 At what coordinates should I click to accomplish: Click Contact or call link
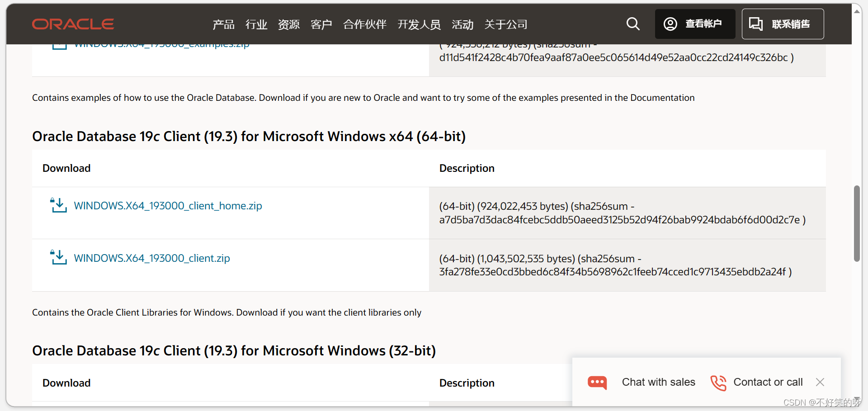coord(768,382)
